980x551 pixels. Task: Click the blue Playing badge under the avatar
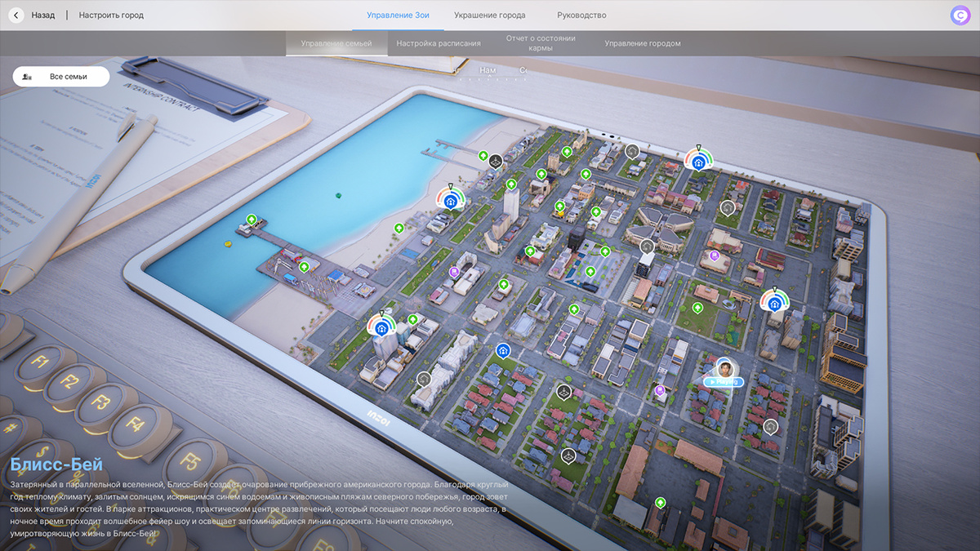coord(724,382)
